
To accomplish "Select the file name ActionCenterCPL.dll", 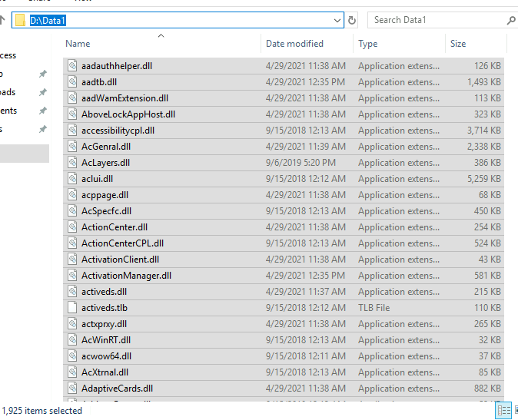I will [x=122, y=243].
